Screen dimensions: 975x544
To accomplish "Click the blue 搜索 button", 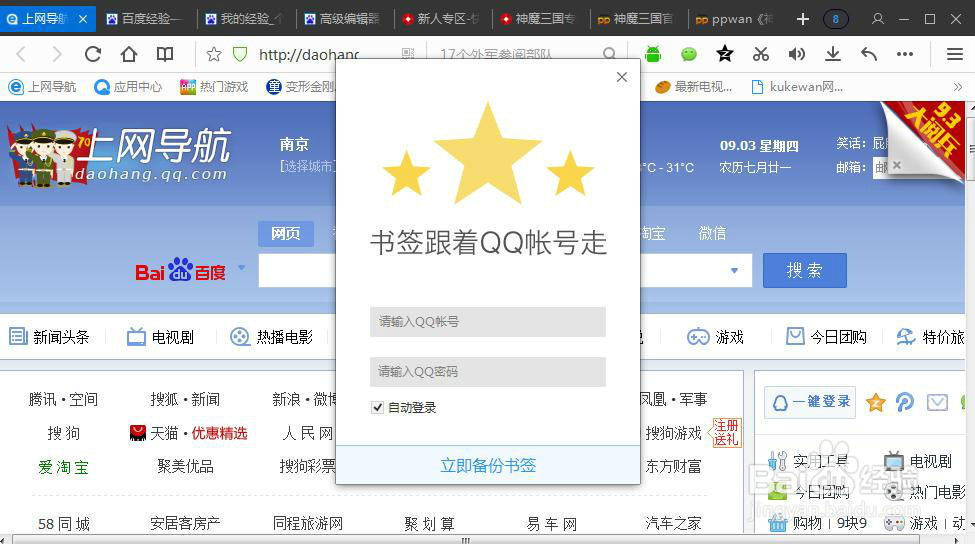I will (805, 270).
